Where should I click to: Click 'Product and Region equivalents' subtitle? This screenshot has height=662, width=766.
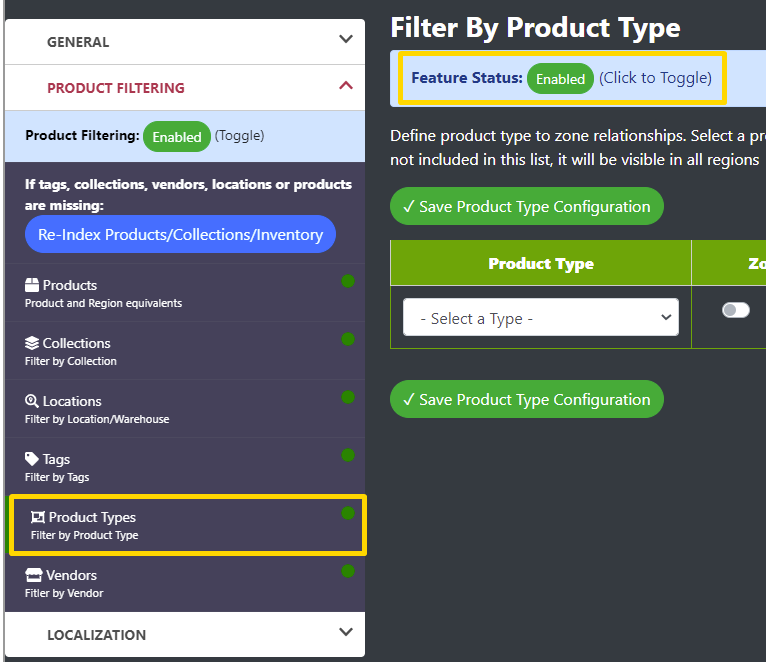pos(103,303)
